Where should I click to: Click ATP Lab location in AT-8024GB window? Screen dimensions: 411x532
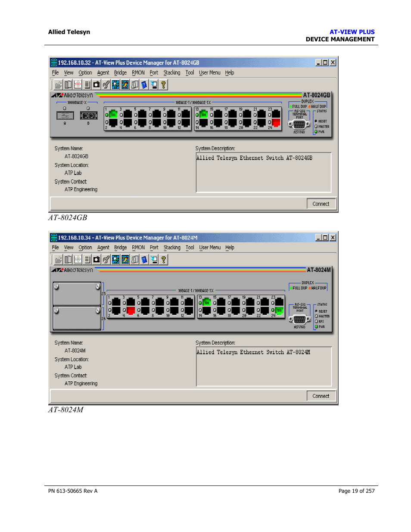click(73, 173)
